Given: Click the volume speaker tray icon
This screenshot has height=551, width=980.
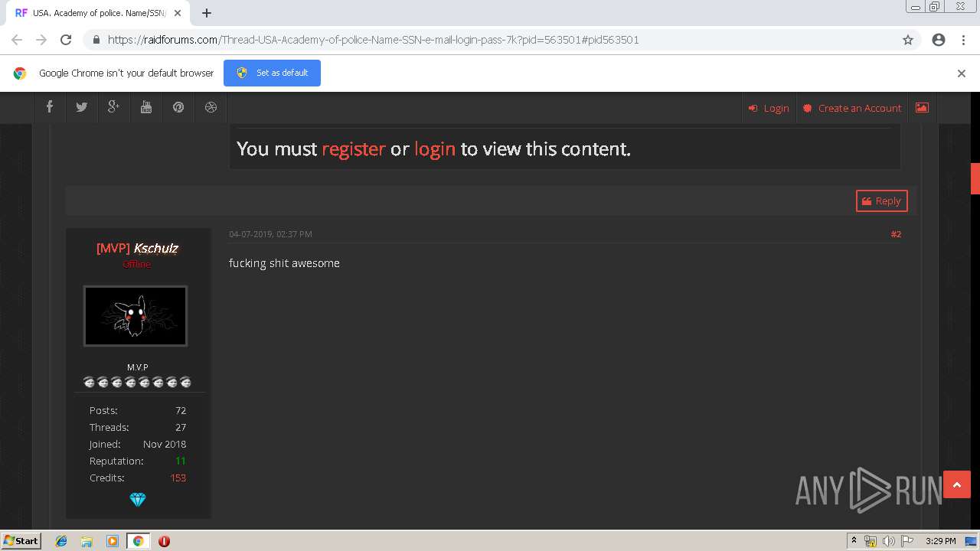Looking at the screenshot, I should click(888, 541).
